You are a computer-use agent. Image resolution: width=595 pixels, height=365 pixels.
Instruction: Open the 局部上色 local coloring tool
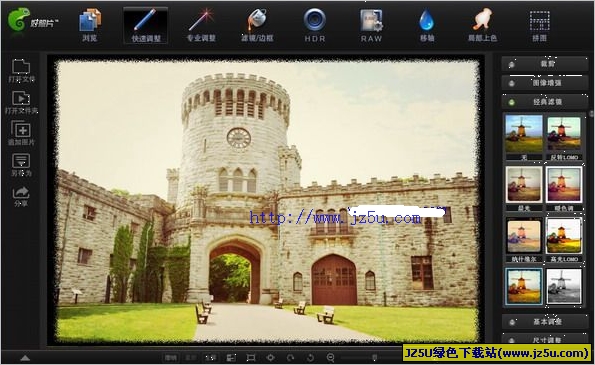pyautogui.click(x=482, y=25)
